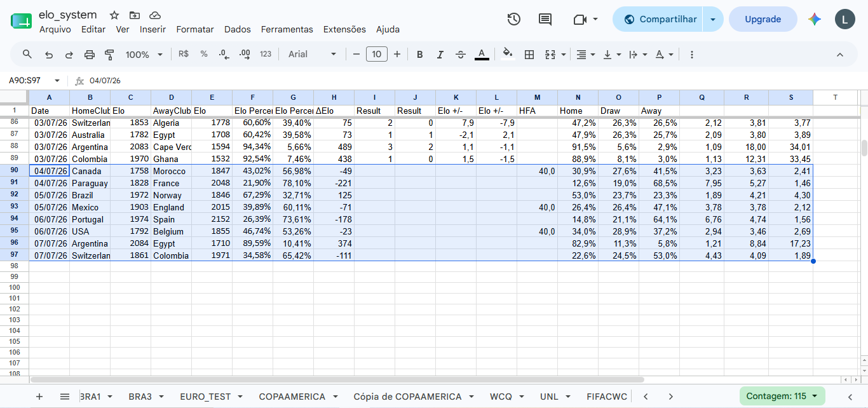The image size is (868, 408).
Task: Open the Editar menu
Action: tap(93, 29)
